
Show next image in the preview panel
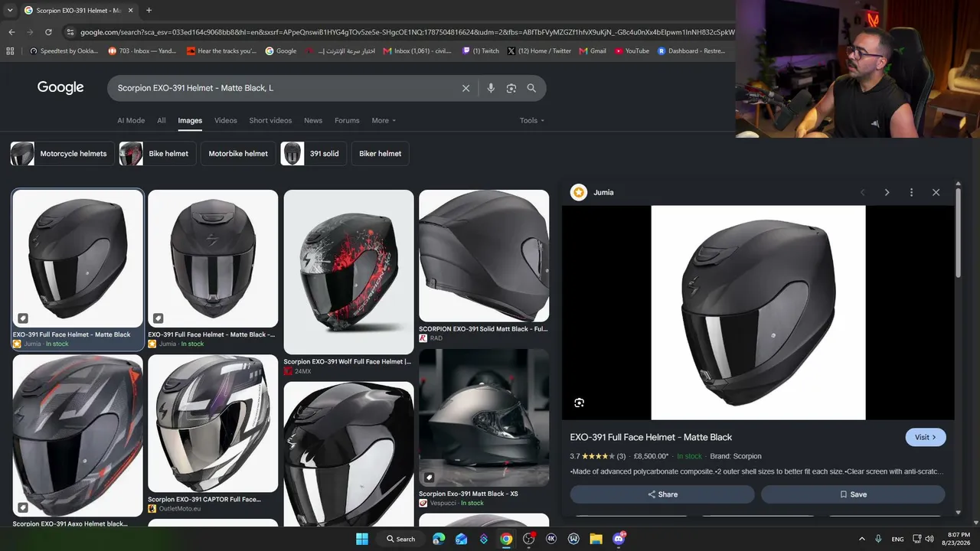[887, 192]
